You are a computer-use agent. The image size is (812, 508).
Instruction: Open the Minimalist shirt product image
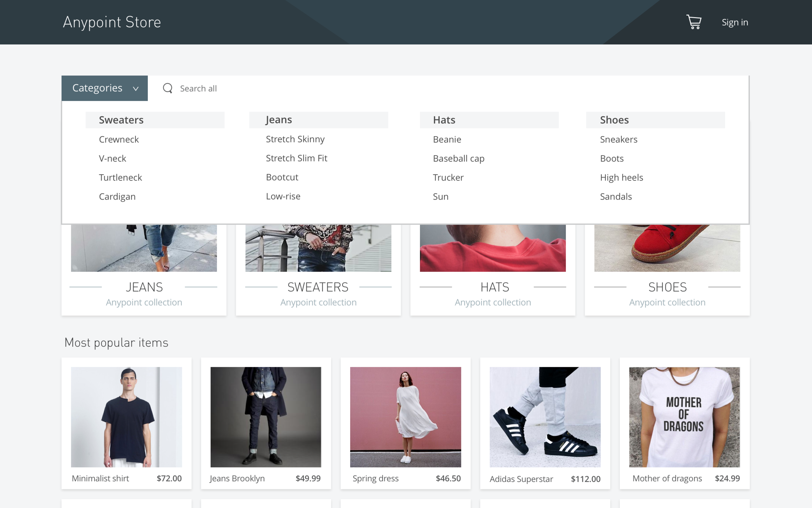click(x=127, y=417)
